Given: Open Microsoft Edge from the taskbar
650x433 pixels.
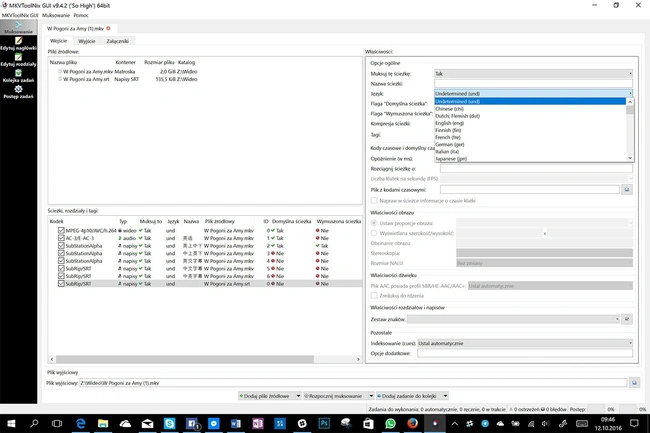Looking at the screenshot, I should (x=80, y=423).
